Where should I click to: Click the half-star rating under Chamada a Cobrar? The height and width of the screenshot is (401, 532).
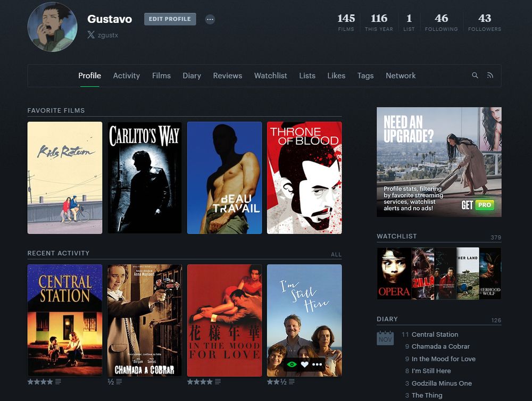[110, 382]
